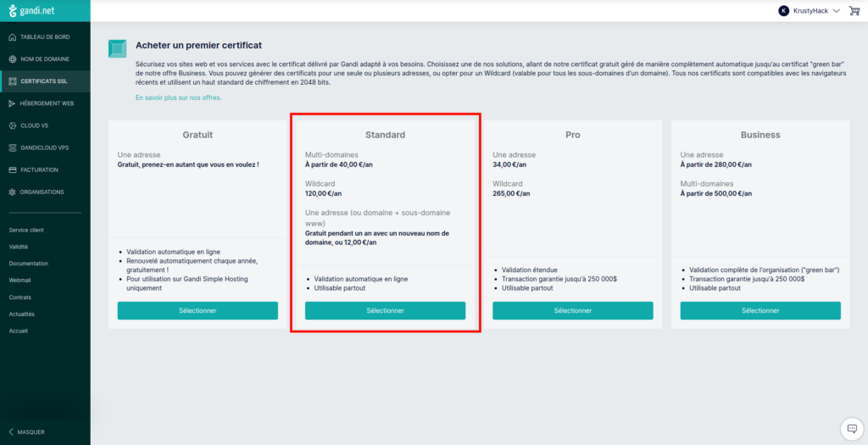The image size is (868, 445).
Task: Click the Organisations snowflake icon
Action: (x=13, y=192)
